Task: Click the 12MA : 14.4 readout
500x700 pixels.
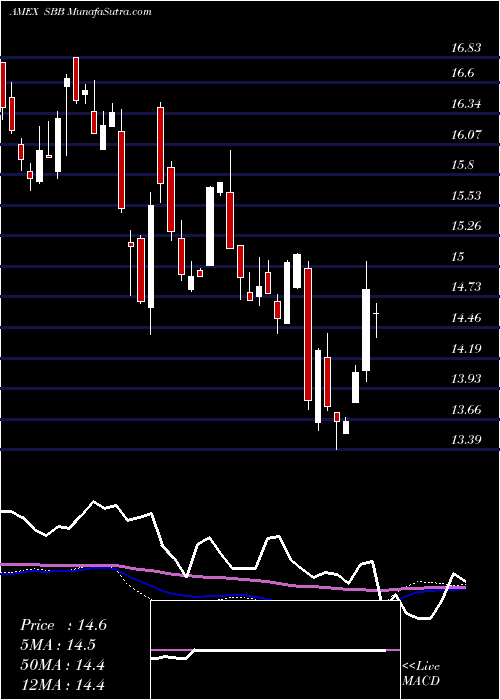Action: 62,684
